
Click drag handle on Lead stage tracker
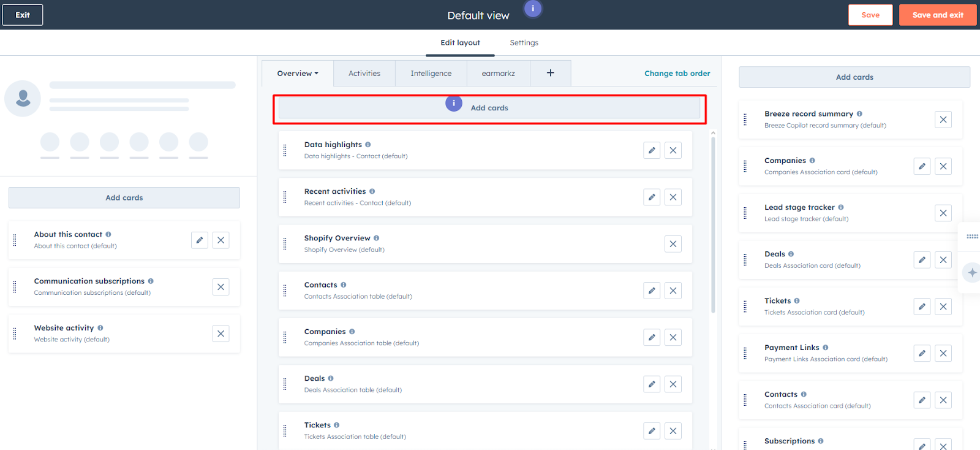click(745, 213)
